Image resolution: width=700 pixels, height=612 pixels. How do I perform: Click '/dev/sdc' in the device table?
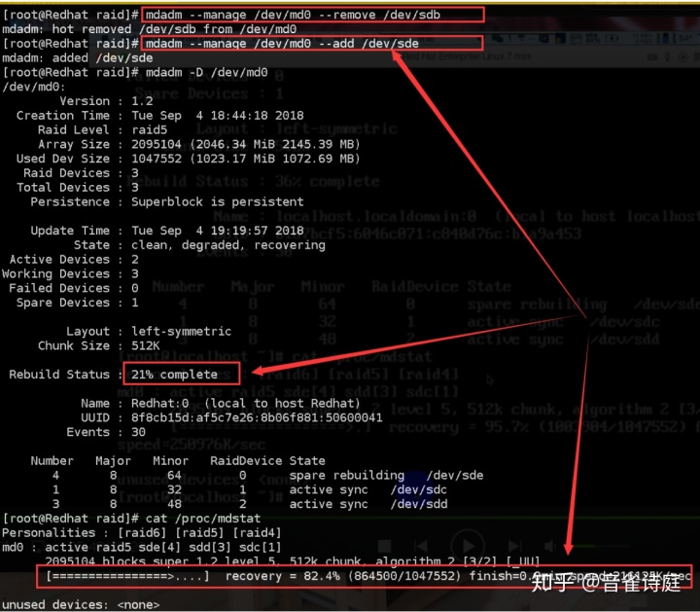click(x=419, y=489)
